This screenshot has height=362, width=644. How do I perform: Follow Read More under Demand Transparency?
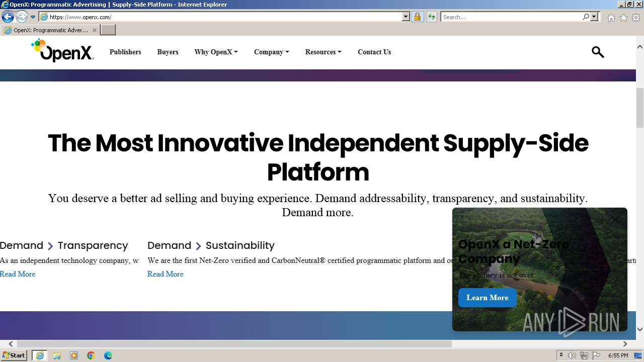click(18, 274)
